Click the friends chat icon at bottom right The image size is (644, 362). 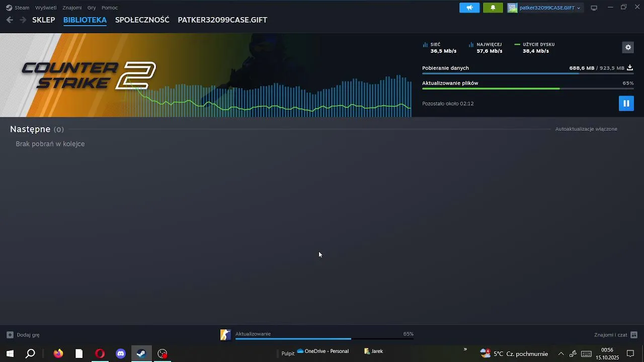click(x=634, y=335)
